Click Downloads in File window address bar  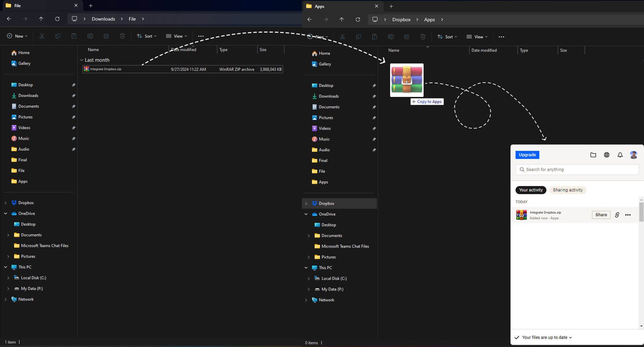tap(103, 19)
